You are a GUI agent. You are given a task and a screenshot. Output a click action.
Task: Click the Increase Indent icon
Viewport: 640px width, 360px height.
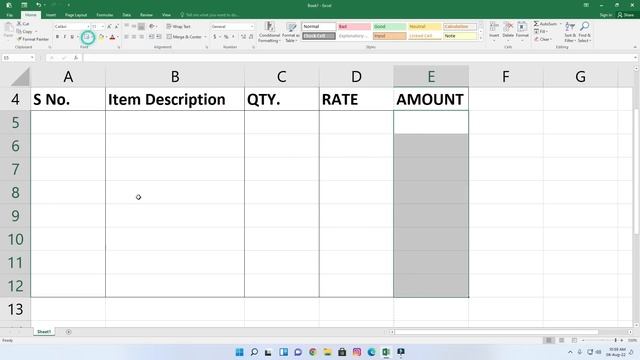(x=159, y=37)
